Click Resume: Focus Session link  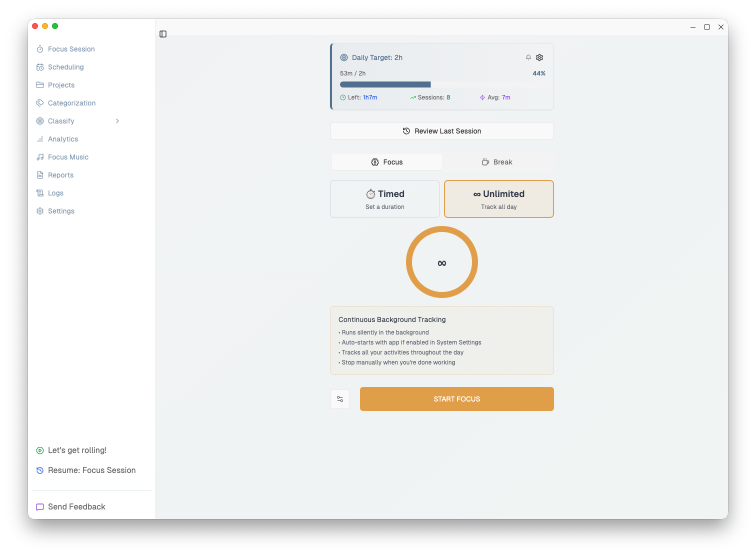[x=91, y=470]
